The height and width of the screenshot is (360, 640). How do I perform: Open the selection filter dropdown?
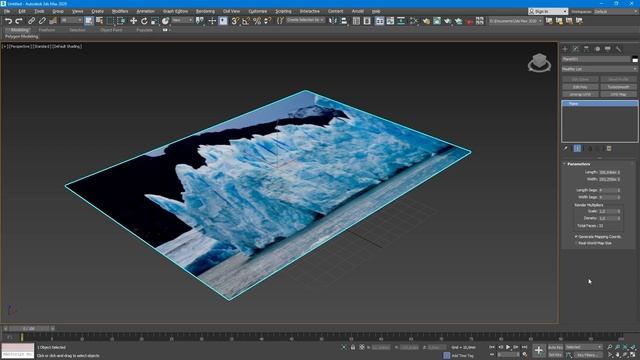click(71, 20)
